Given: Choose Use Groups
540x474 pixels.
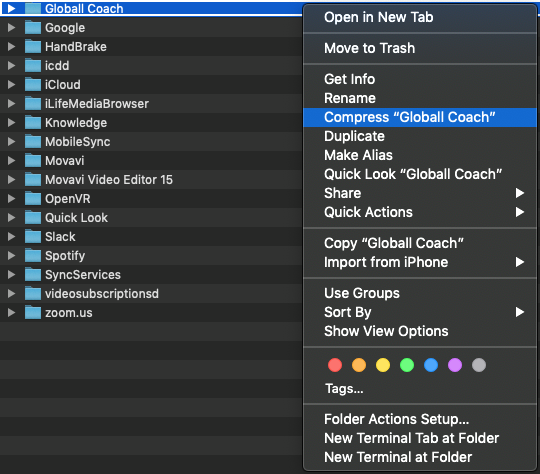Looking at the screenshot, I should point(420,293).
